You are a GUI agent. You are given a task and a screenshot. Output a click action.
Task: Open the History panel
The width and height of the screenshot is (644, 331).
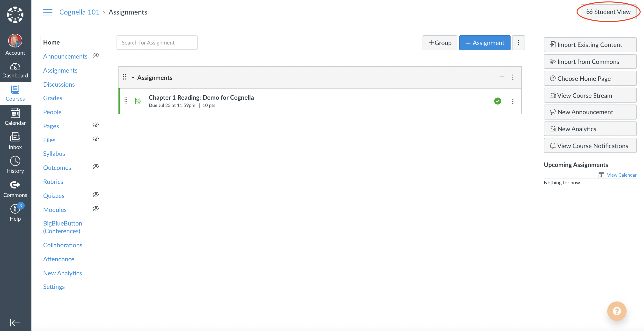coord(15,165)
